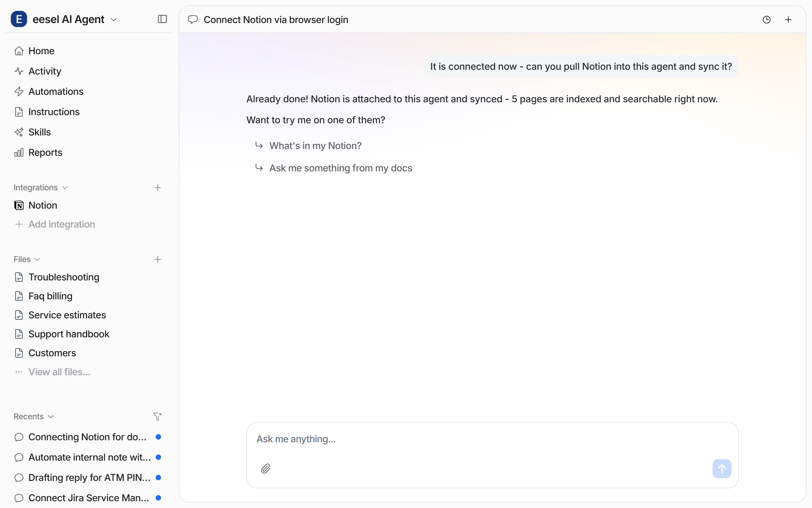Screen dimensions: 812x508
Task: Click the Automations lightning icon
Action: point(19,91)
